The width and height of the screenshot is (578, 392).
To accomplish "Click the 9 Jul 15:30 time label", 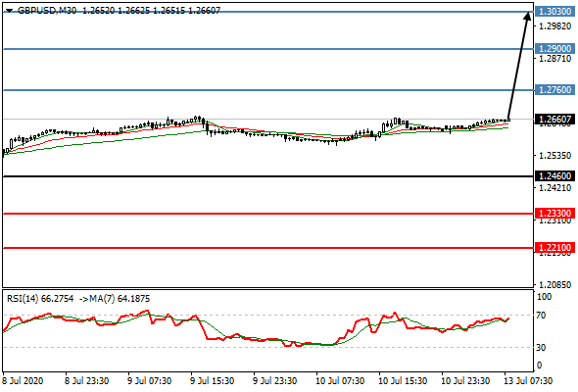I will click(212, 381).
